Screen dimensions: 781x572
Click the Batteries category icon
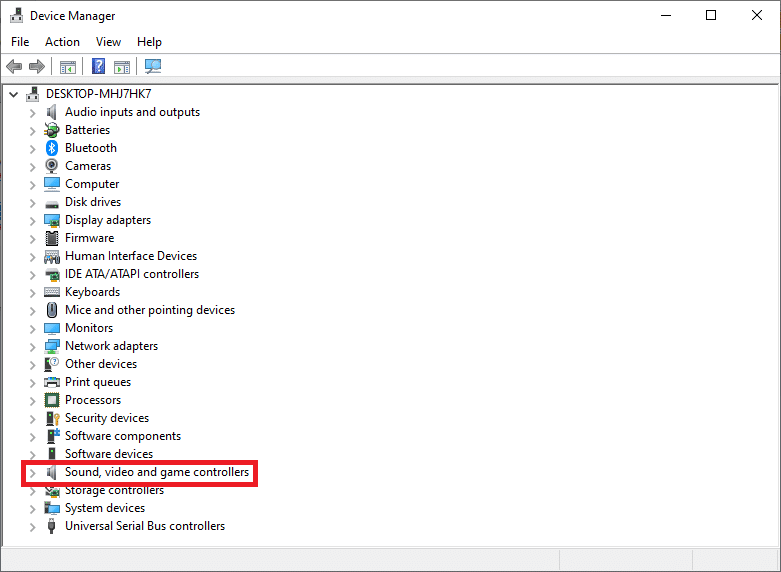pyautogui.click(x=52, y=130)
